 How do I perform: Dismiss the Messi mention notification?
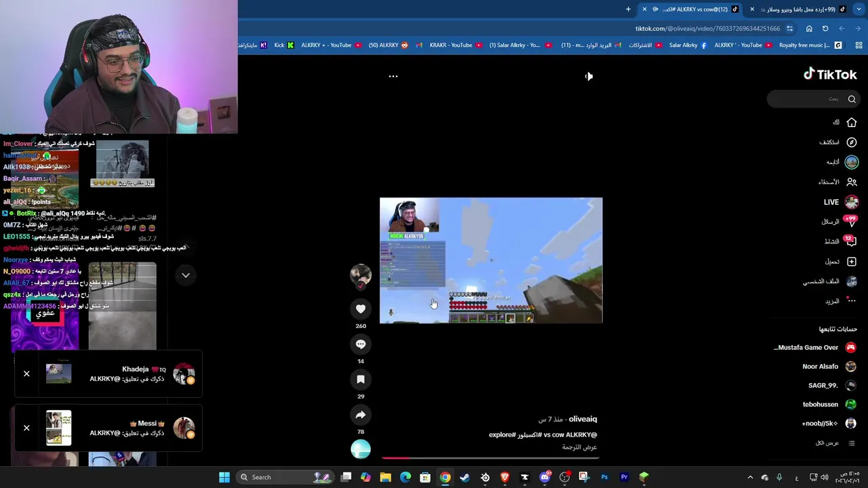coord(26,428)
